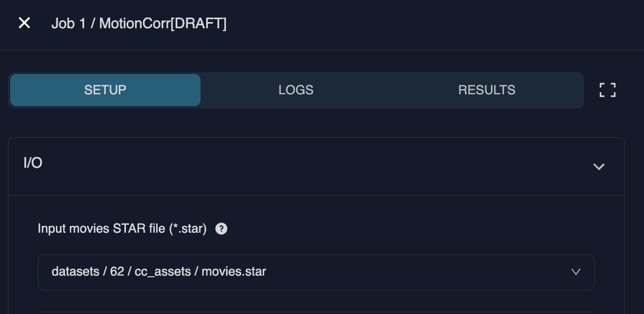Click the movies.star filename in the input
This screenshot has width=644, height=314.
click(234, 272)
